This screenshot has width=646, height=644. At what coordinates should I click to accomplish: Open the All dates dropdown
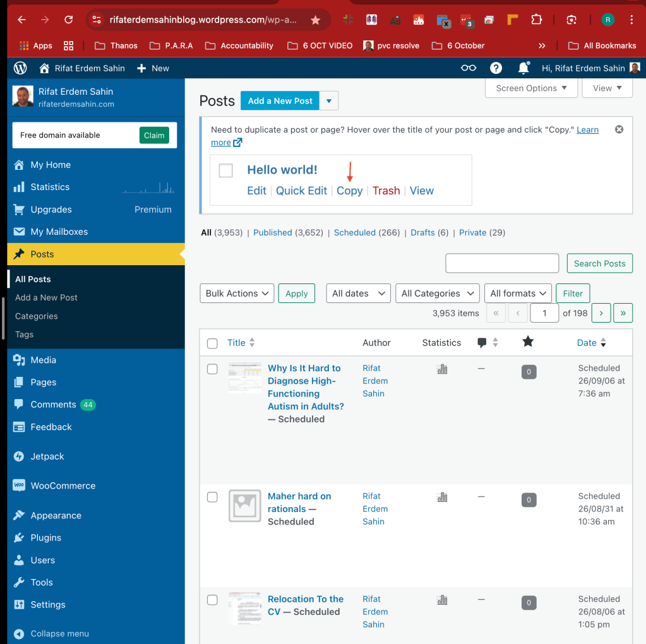tap(358, 294)
